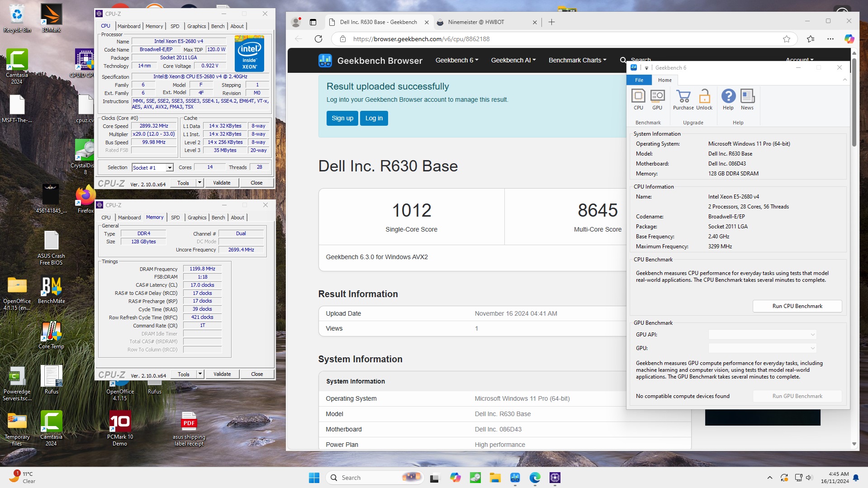Click Edge tab actions icon

click(x=313, y=22)
